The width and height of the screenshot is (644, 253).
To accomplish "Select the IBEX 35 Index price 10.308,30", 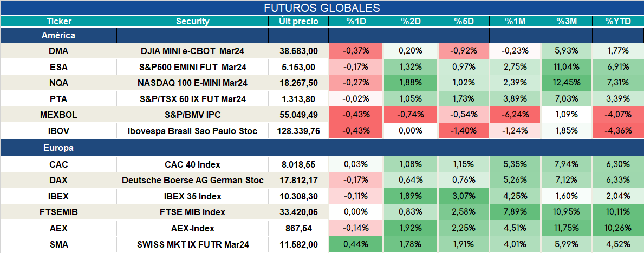I will click(298, 196).
